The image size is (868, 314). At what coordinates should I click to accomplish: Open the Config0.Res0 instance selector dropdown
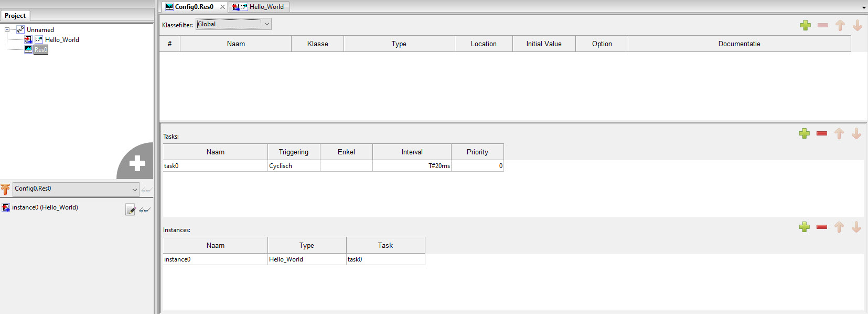click(x=134, y=189)
